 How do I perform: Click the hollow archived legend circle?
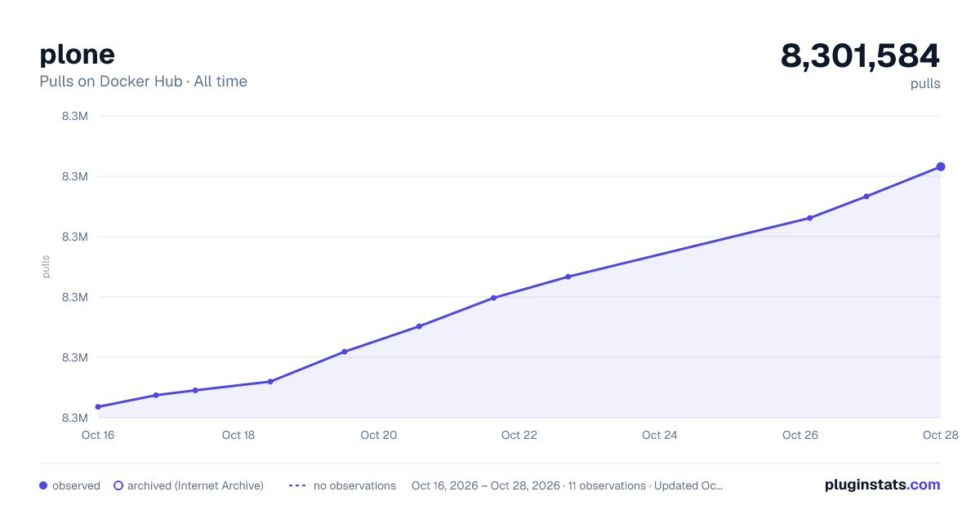(118, 485)
